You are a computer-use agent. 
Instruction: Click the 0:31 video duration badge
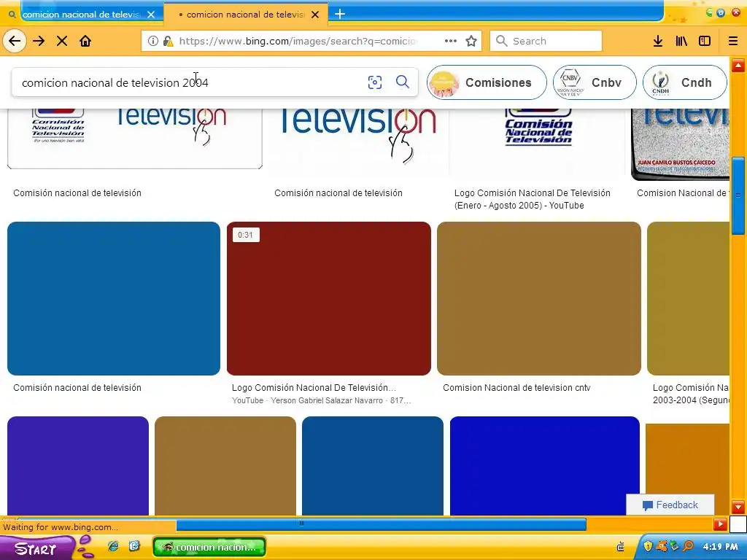pos(245,235)
